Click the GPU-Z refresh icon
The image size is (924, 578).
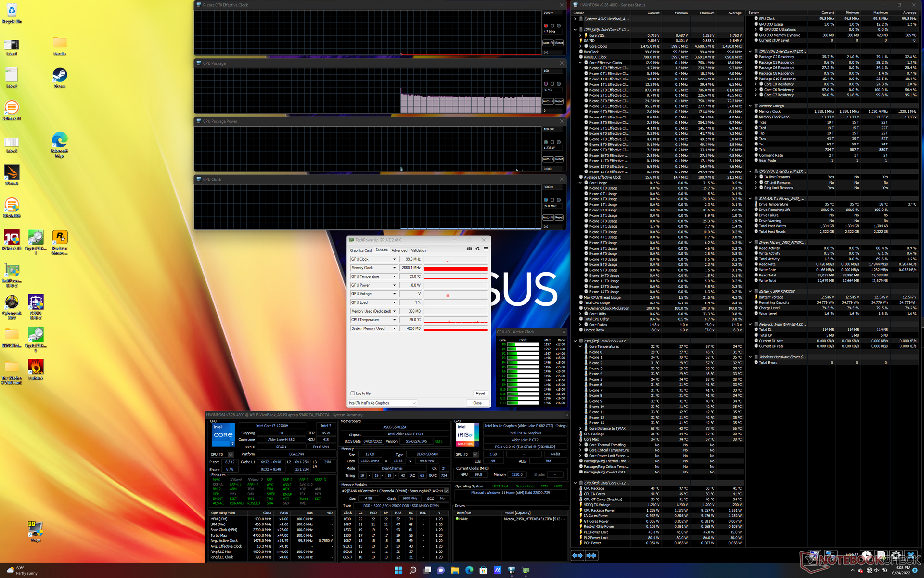[x=477, y=249]
